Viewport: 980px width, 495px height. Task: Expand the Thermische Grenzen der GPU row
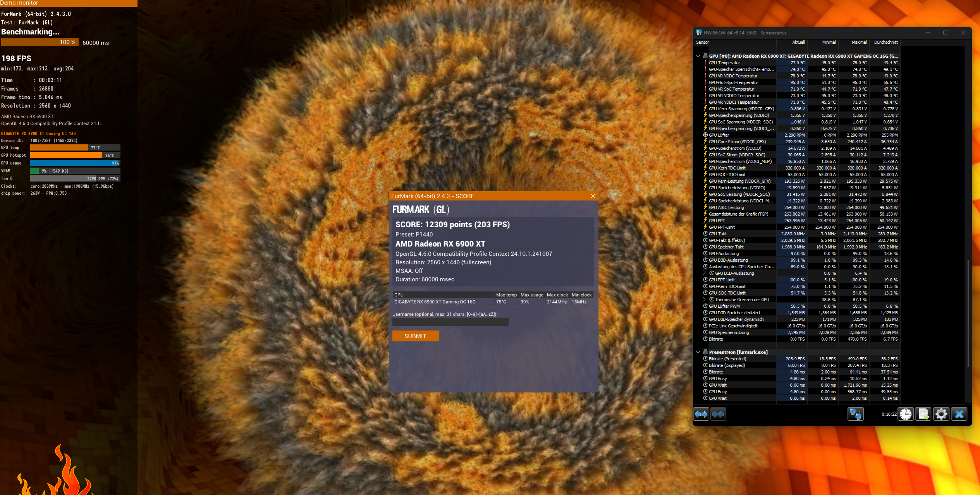click(x=704, y=299)
